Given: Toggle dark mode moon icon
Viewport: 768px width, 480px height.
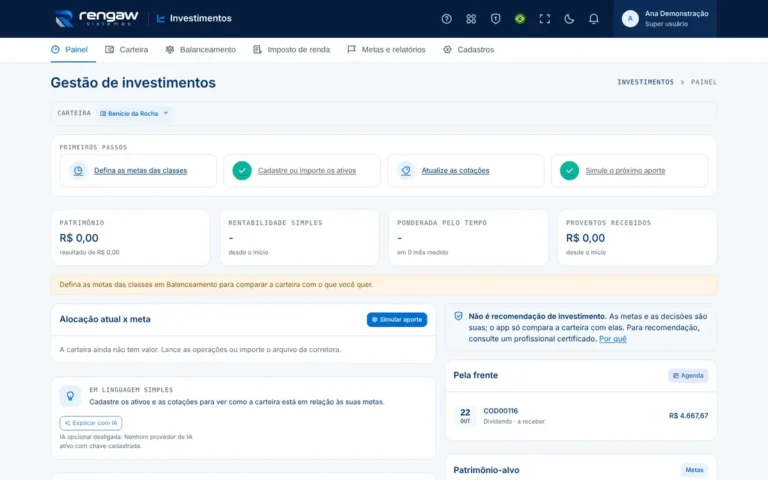Looking at the screenshot, I should click(x=569, y=19).
